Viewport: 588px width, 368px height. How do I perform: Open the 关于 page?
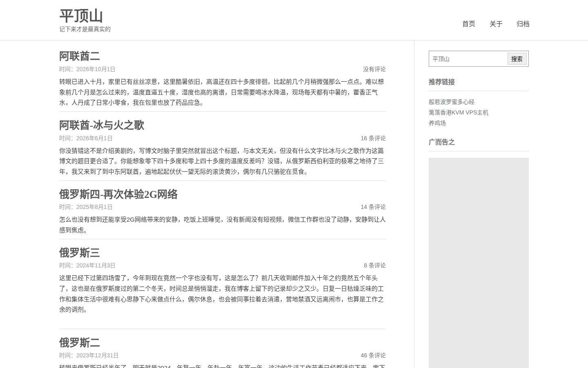(x=496, y=24)
